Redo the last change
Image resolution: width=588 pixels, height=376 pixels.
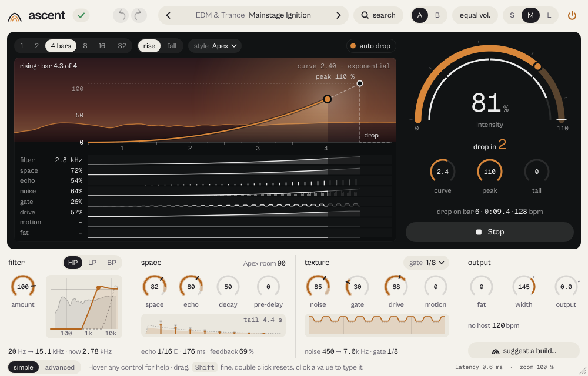[x=139, y=15]
